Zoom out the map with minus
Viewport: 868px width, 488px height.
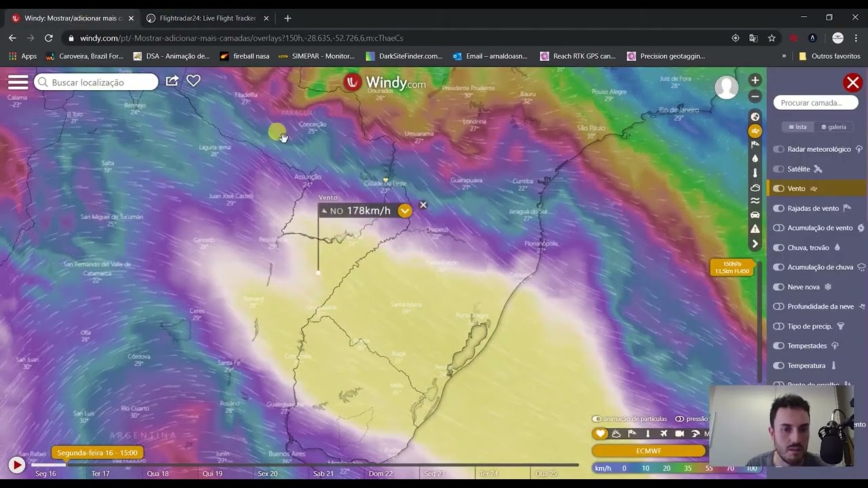tap(755, 97)
